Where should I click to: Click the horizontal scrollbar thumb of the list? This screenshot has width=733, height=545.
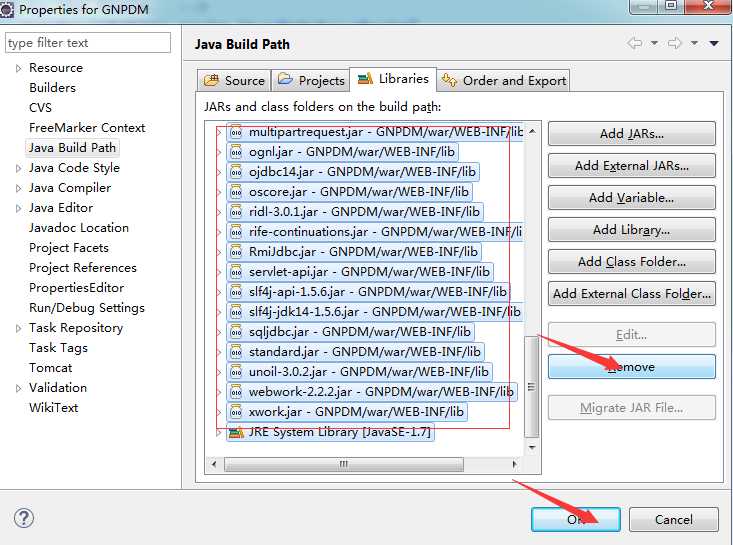point(344,464)
